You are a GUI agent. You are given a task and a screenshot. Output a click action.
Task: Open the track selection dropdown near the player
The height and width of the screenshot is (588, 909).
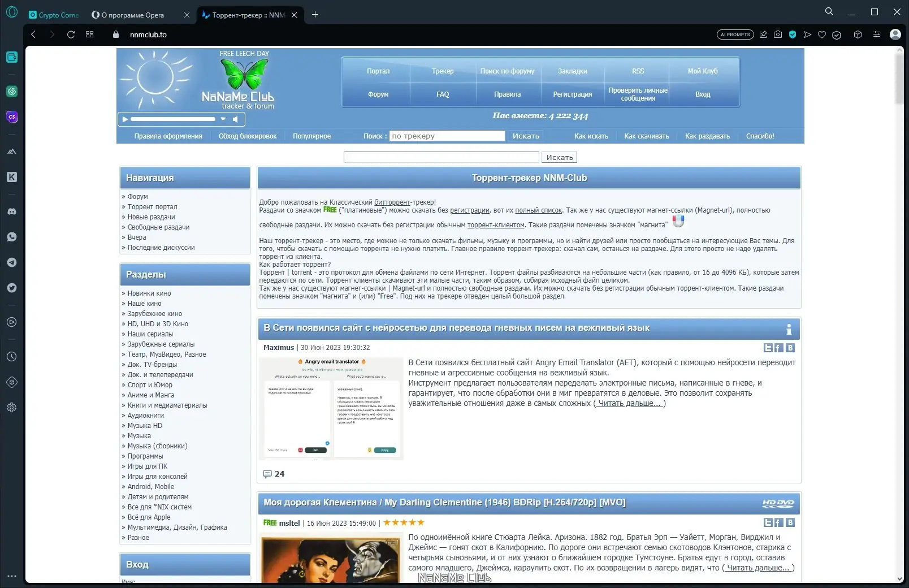223,119
